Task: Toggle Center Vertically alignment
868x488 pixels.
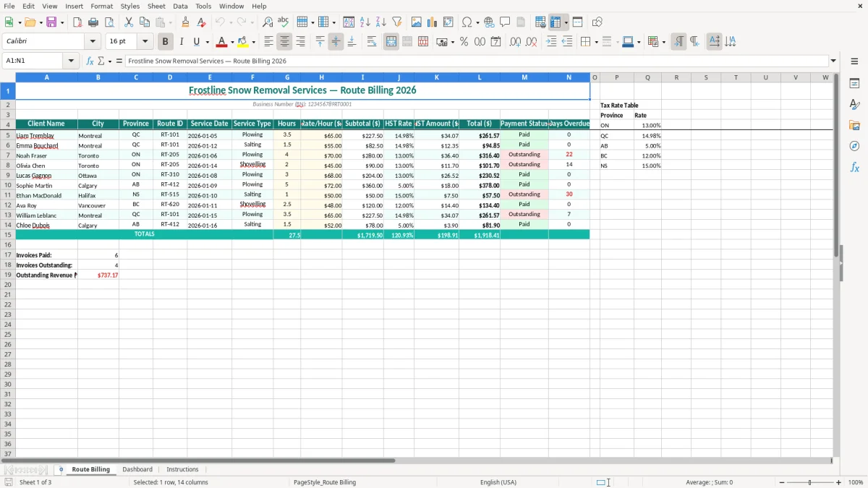Action: coord(336,42)
